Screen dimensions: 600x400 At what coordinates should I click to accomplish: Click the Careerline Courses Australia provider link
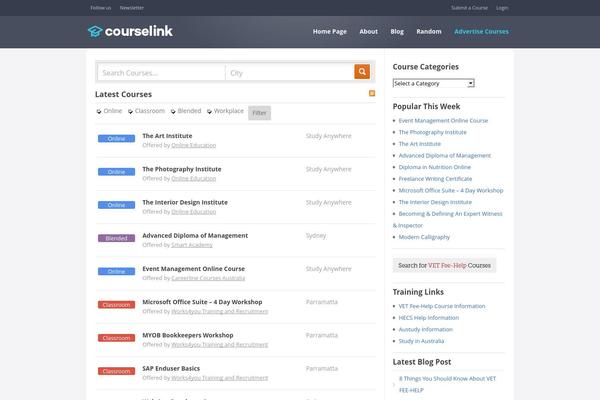[208, 278]
